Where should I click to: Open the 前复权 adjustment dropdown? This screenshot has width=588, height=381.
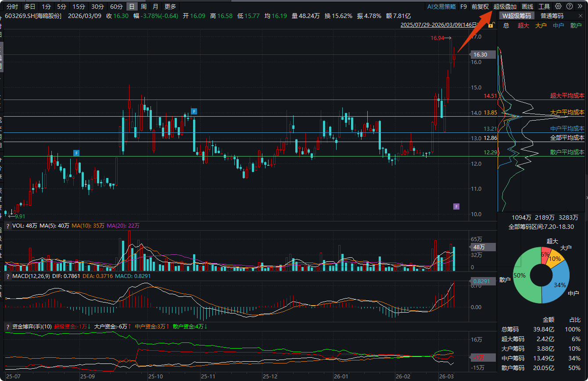[x=480, y=7]
